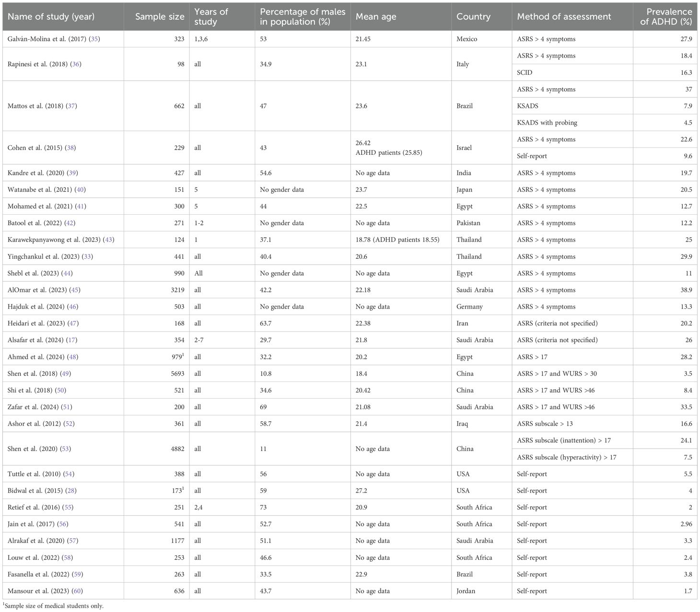The height and width of the screenshot is (612, 700).
Task: Click citation 45 for AlOmar et al.
Action: [x=75, y=290]
